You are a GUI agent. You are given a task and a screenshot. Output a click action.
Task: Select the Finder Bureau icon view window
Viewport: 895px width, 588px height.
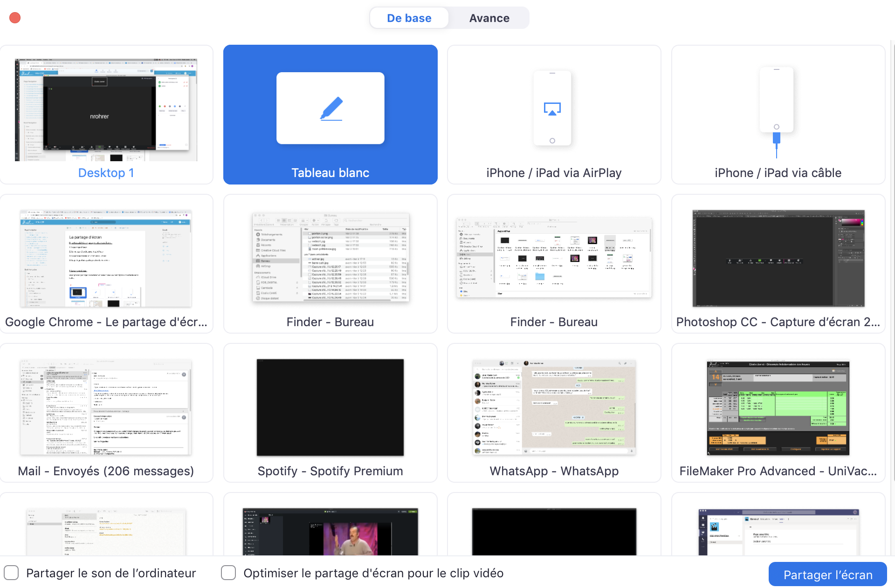[554, 258]
